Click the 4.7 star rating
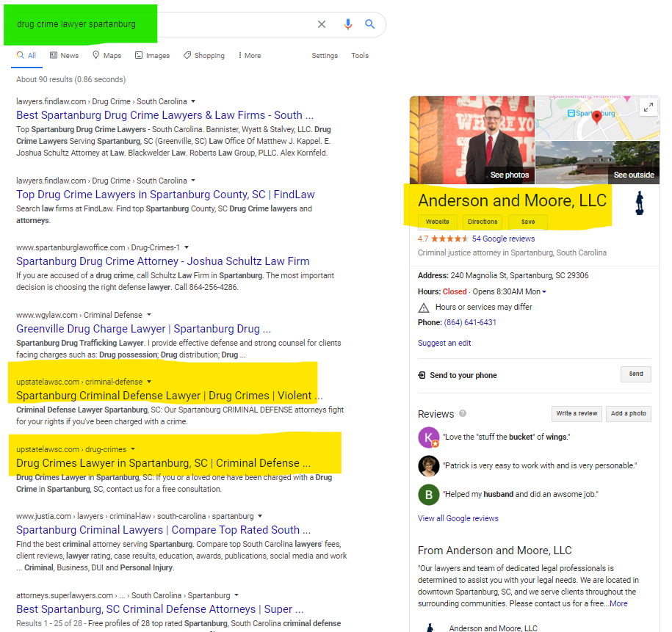Image resolution: width=672 pixels, height=632 pixels. [x=443, y=239]
